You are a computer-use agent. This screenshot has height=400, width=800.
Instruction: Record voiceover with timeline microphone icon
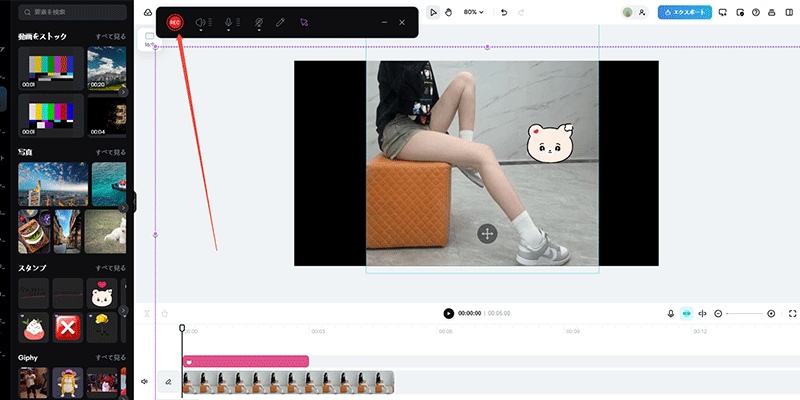671,313
